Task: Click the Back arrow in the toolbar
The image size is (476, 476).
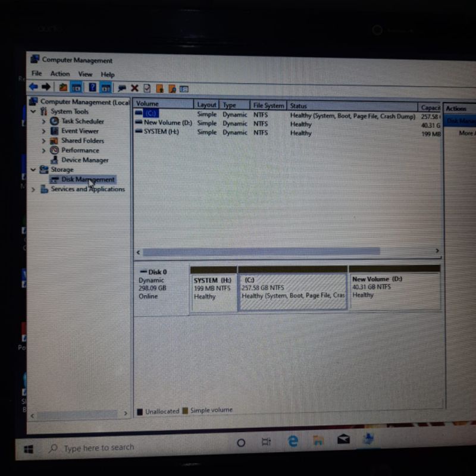Action: [x=33, y=87]
